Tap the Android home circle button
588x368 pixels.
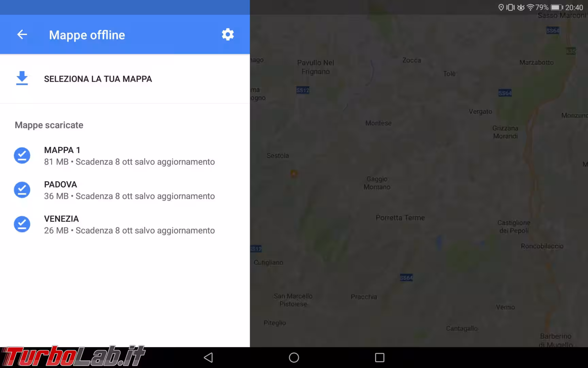pos(294,357)
